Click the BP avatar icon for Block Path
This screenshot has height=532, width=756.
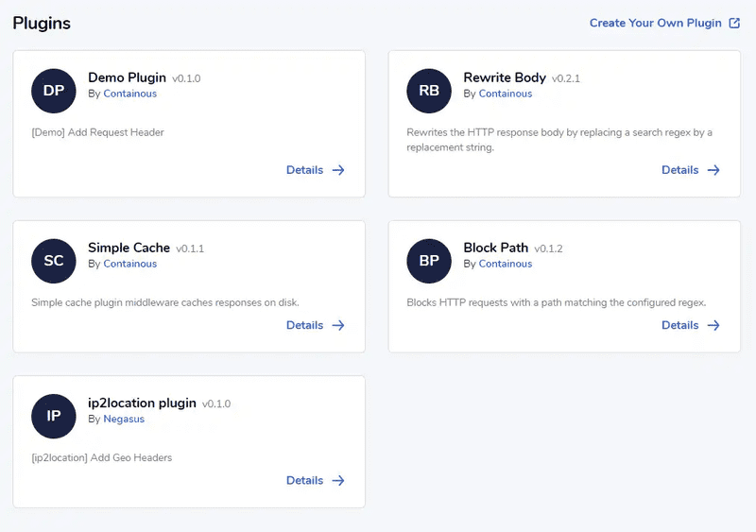coord(429,261)
